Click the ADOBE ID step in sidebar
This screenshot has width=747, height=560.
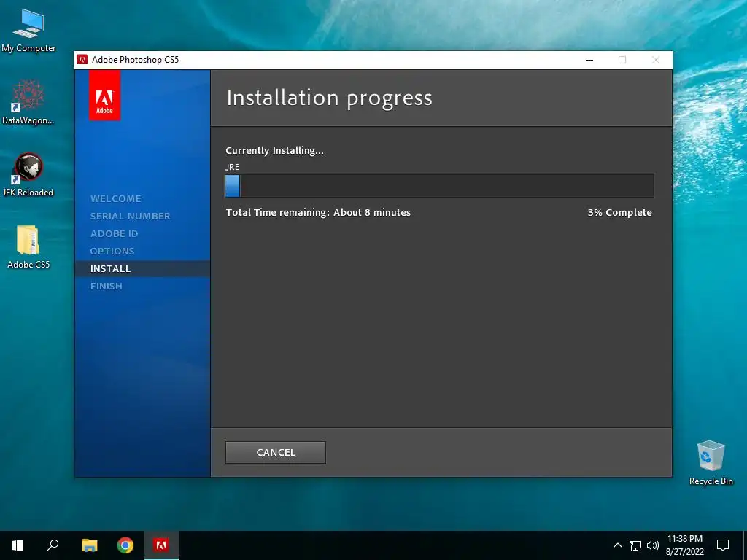pos(115,234)
